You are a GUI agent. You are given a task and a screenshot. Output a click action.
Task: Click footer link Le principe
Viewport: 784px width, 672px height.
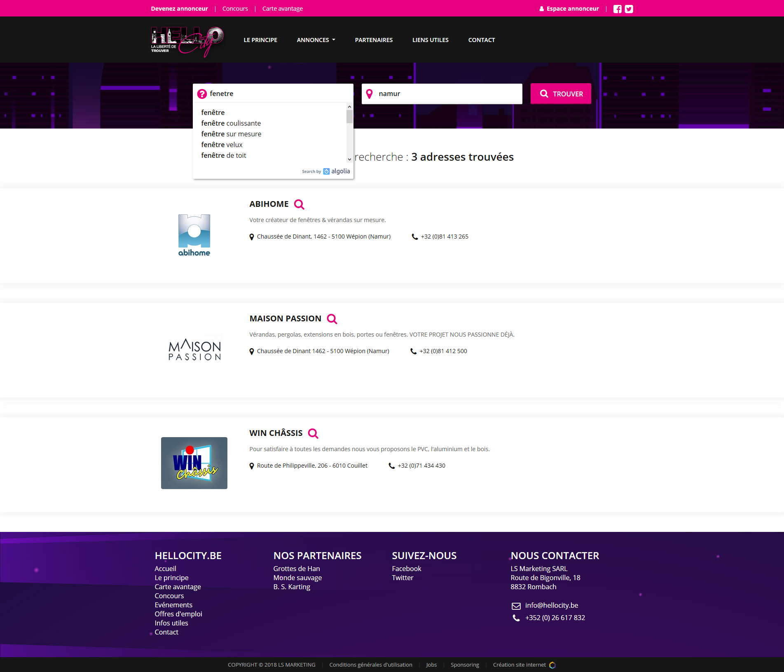tap(171, 578)
